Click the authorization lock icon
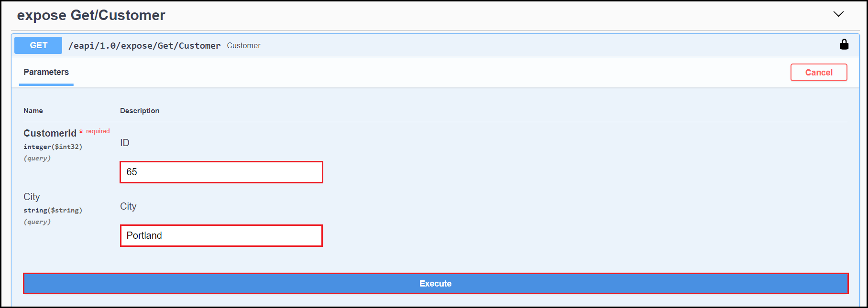The image size is (868, 308). (844, 44)
